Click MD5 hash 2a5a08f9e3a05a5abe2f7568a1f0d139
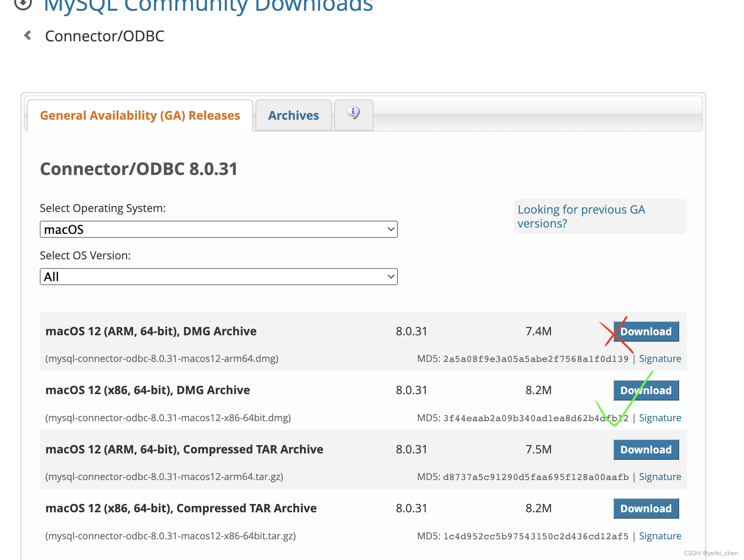Viewport: 744px width, 560px height. click(536, 359)
